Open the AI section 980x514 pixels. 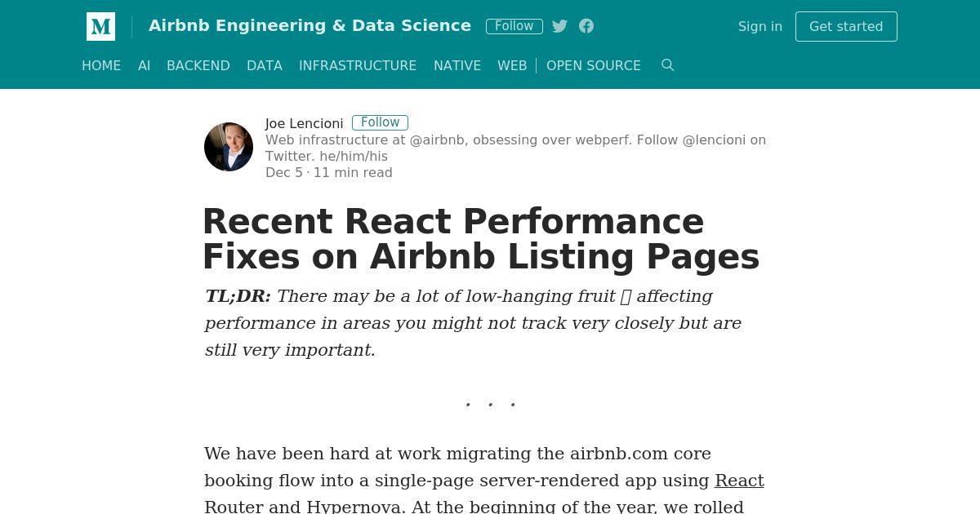click(x=144, y=65)
